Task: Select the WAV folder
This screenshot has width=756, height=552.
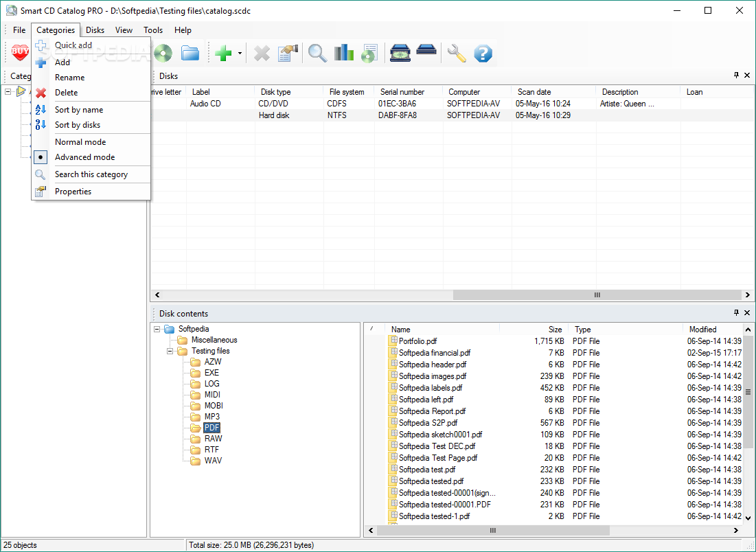Action: point(213,461)
